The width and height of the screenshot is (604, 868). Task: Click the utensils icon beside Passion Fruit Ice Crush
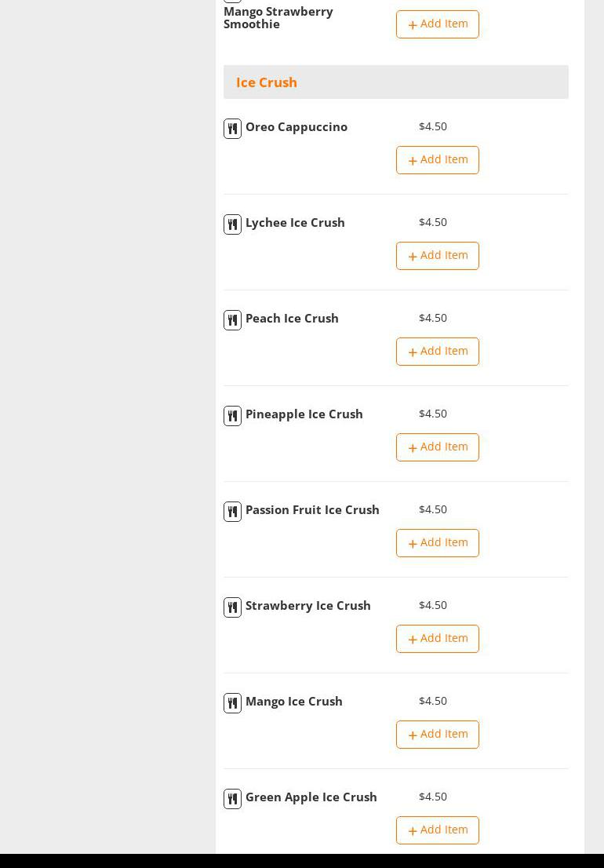tap(232, 512)
